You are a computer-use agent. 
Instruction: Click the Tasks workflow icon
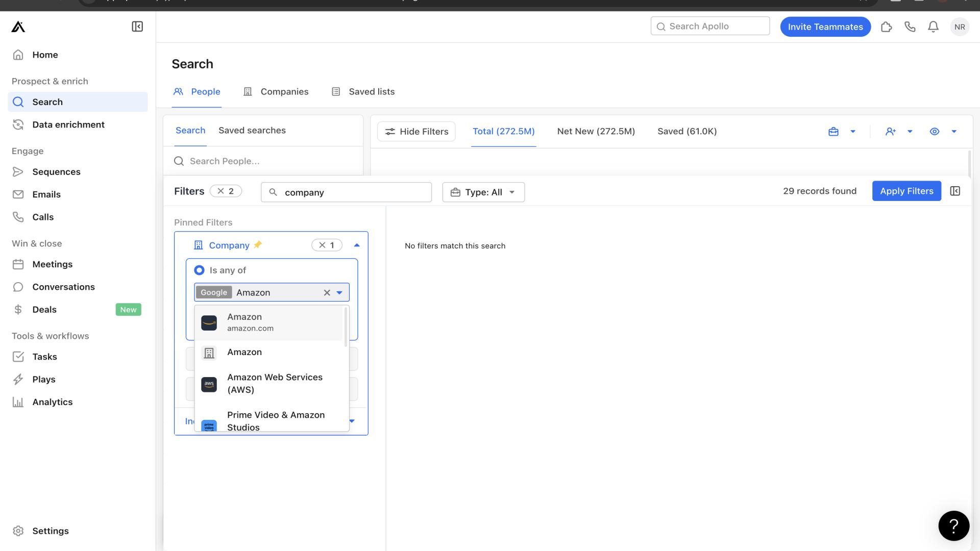(18, 357)
